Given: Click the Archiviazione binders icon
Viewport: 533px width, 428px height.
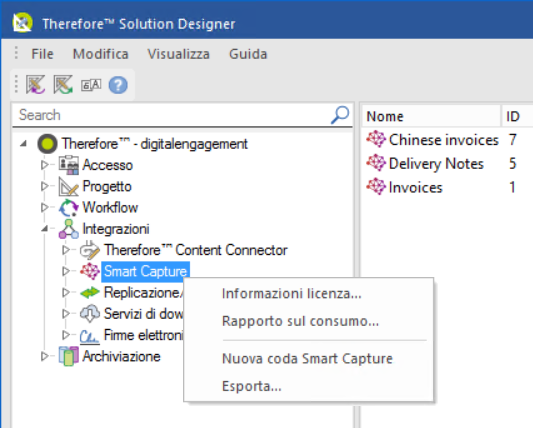Looking at the screenshot, I should pyautogui.click(x=69, y=356).
